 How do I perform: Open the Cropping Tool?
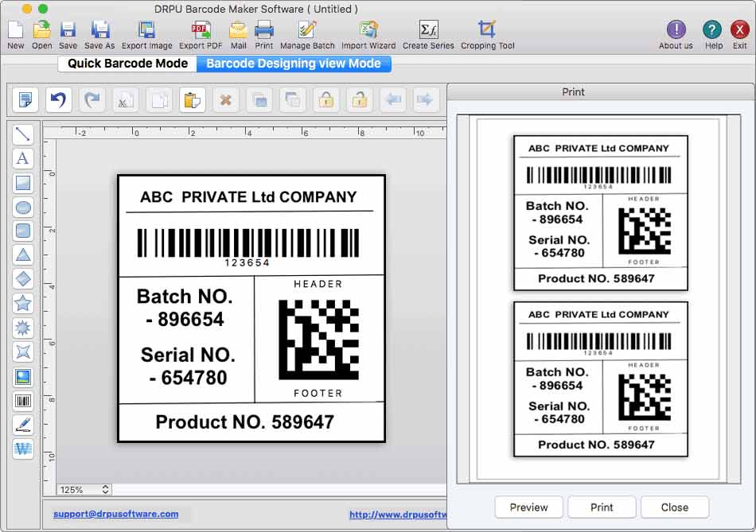pos(487,35)
